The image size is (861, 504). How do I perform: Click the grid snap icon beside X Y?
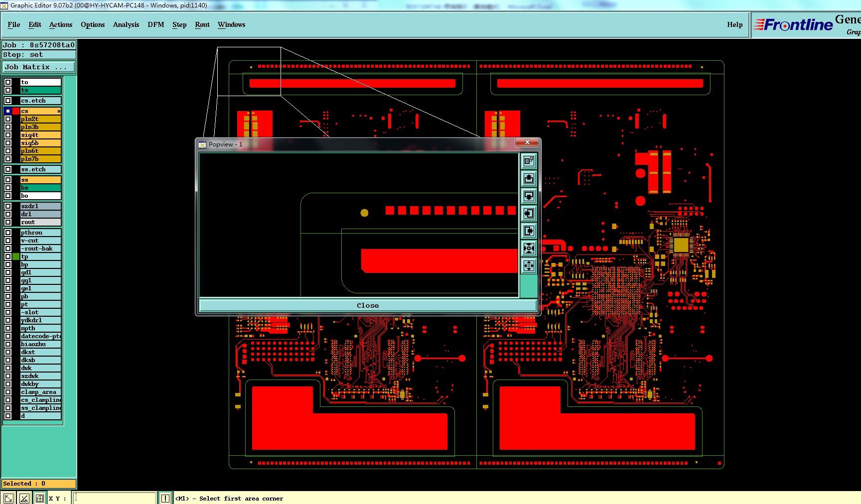pyautogui.click(x=40, y=498)
